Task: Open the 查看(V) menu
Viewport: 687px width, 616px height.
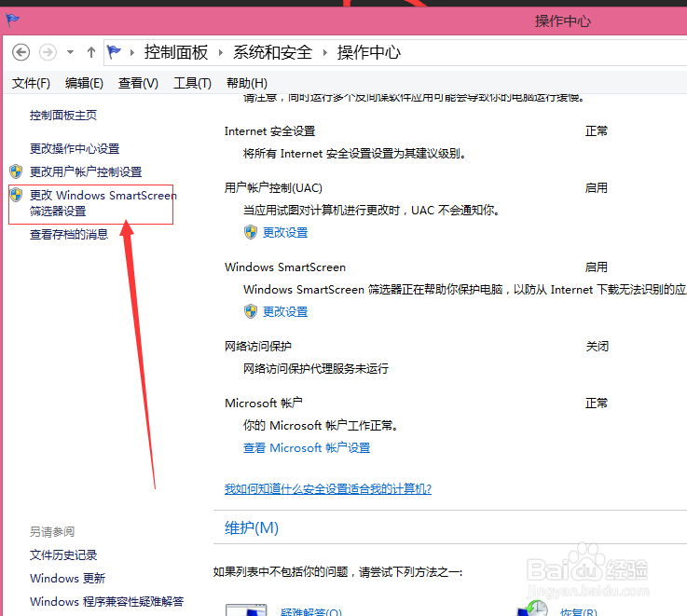Action: click(138, 83)
